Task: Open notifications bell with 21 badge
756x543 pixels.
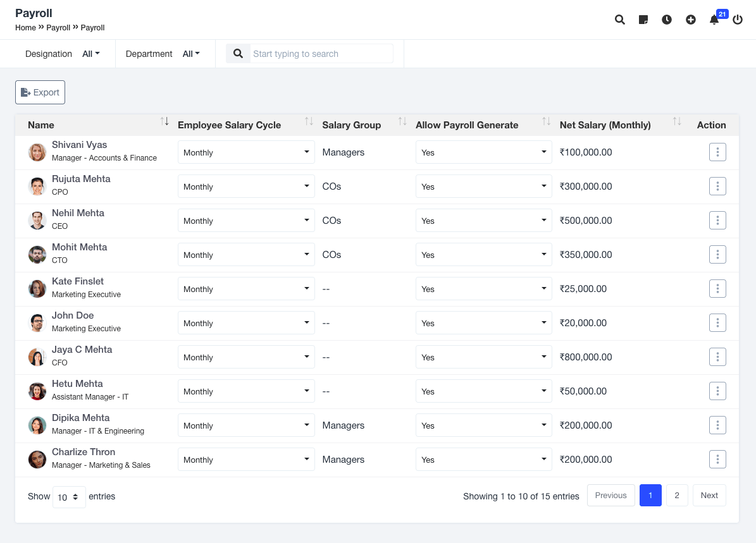Action: click(714, 20)
